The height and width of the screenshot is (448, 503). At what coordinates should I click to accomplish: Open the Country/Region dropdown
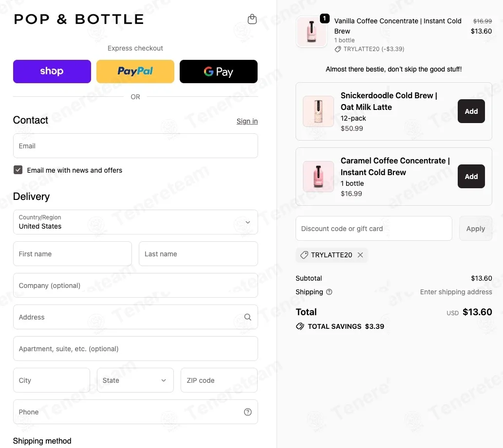135,222
